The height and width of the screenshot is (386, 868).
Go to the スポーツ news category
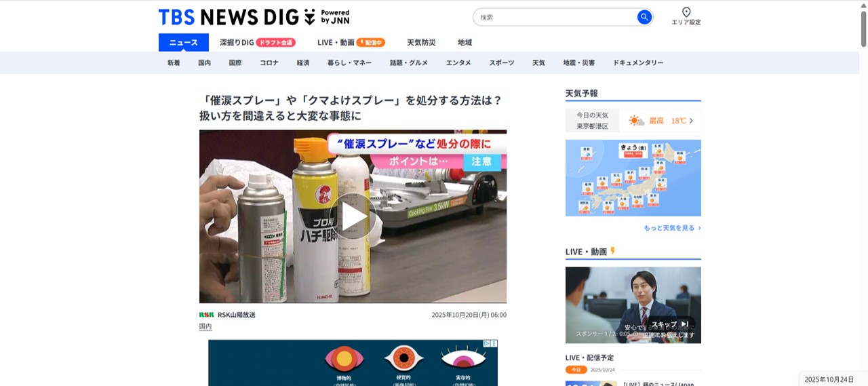(x=502, y=63)
